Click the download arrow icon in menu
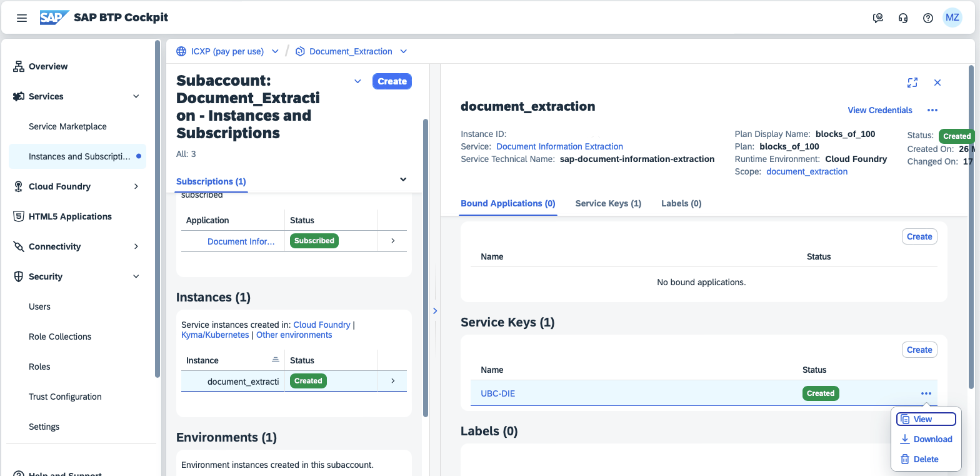 pyautogui.click(x=905, y=439)
